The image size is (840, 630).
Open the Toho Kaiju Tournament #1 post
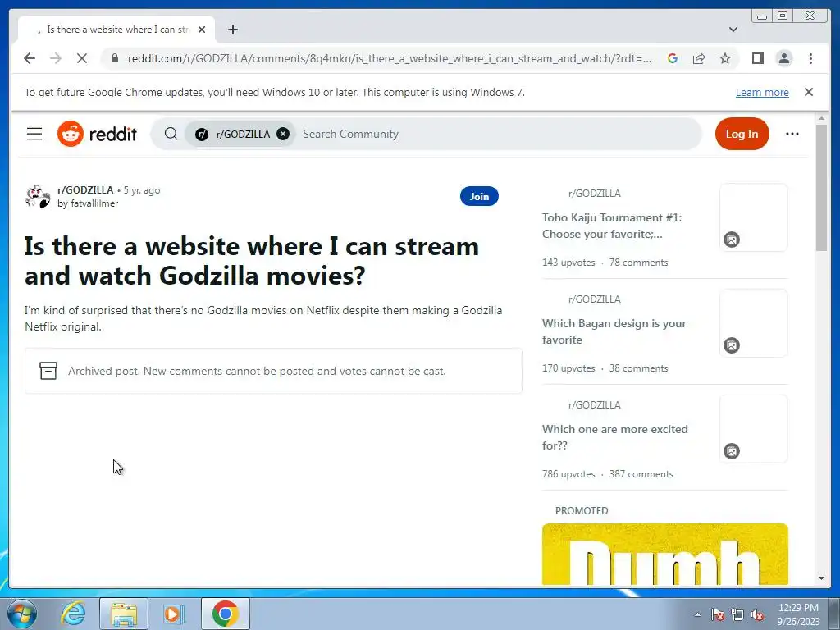pos(612,226)
